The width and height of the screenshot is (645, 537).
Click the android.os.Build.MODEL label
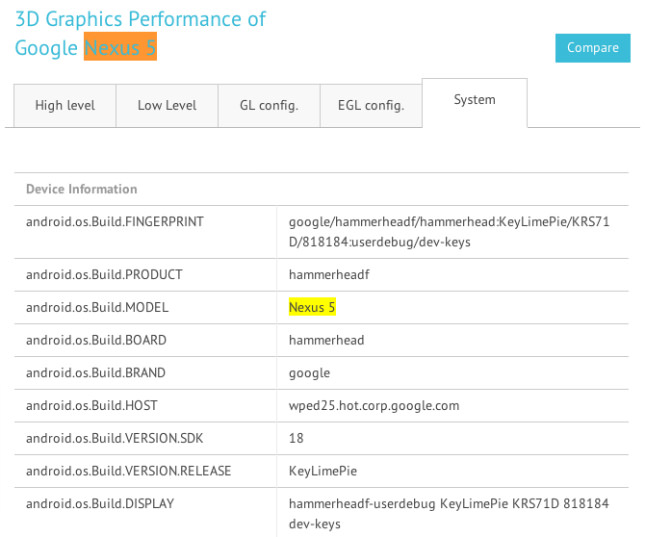pos(98,307)
